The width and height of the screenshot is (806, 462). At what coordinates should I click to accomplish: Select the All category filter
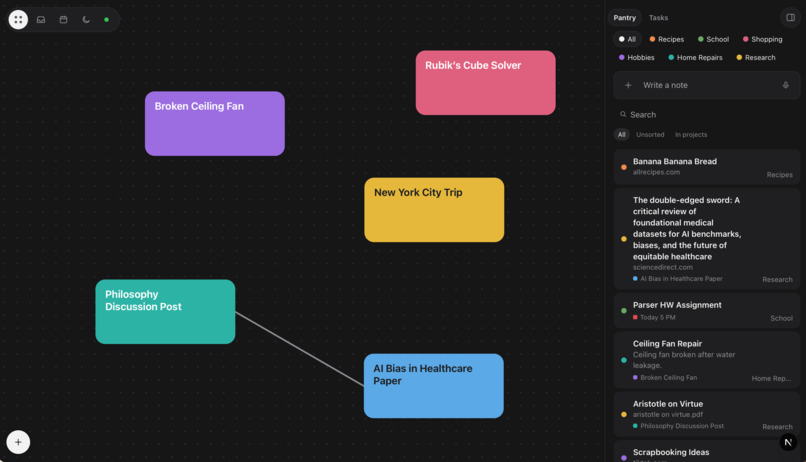[627, 39]
